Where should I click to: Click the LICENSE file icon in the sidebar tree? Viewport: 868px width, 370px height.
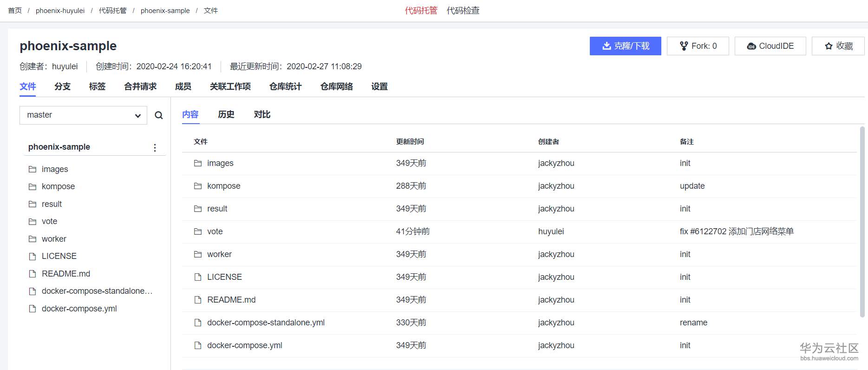[33, 256]
